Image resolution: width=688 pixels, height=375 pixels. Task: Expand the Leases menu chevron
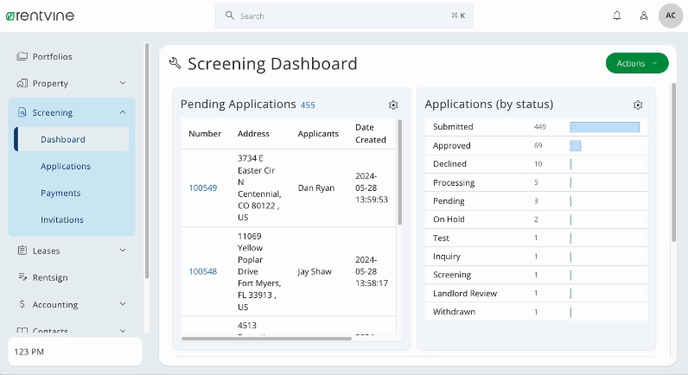pos(123,250)
